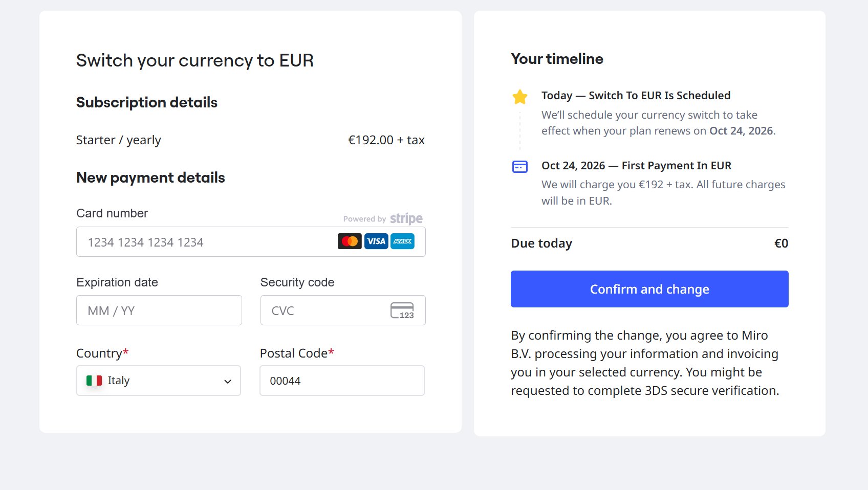
Task: Click the CVC card hint icon
Action: tap(402, 310)
